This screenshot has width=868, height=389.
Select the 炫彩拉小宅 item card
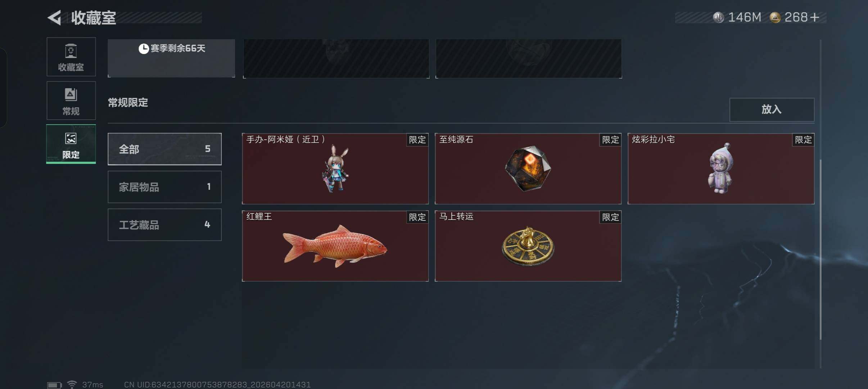[x=721, y=169]
